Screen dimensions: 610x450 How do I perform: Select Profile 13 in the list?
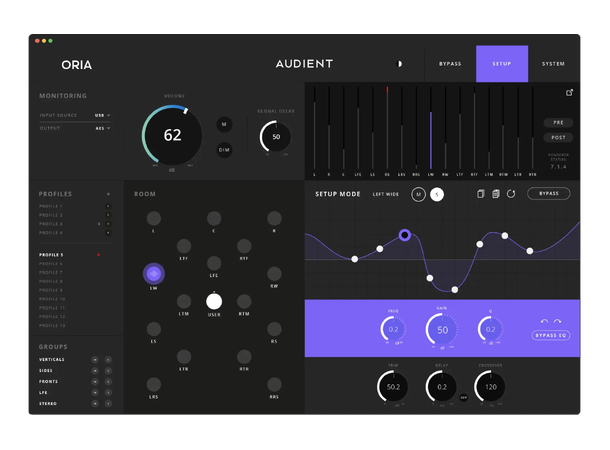52,326
